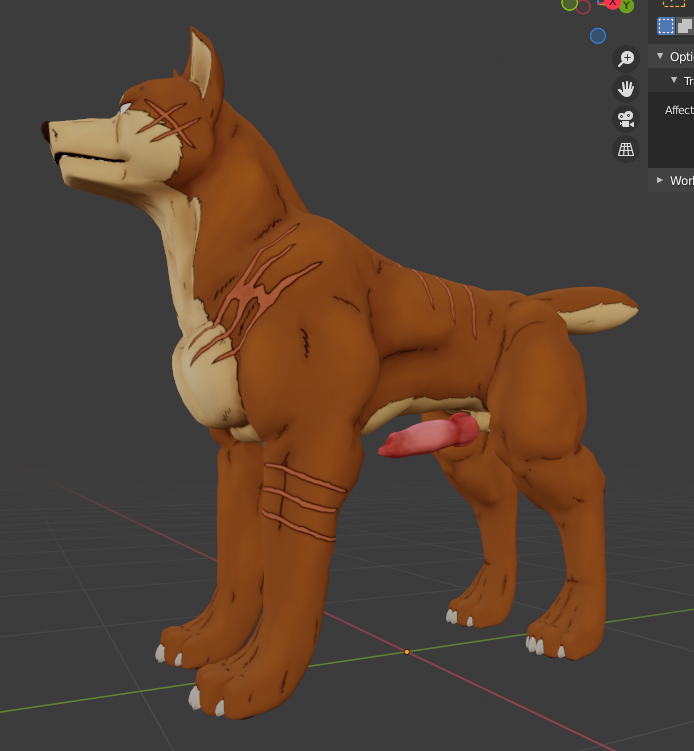694x751 pixels.
Task: Click the hand pan view button
Action: 626,89
